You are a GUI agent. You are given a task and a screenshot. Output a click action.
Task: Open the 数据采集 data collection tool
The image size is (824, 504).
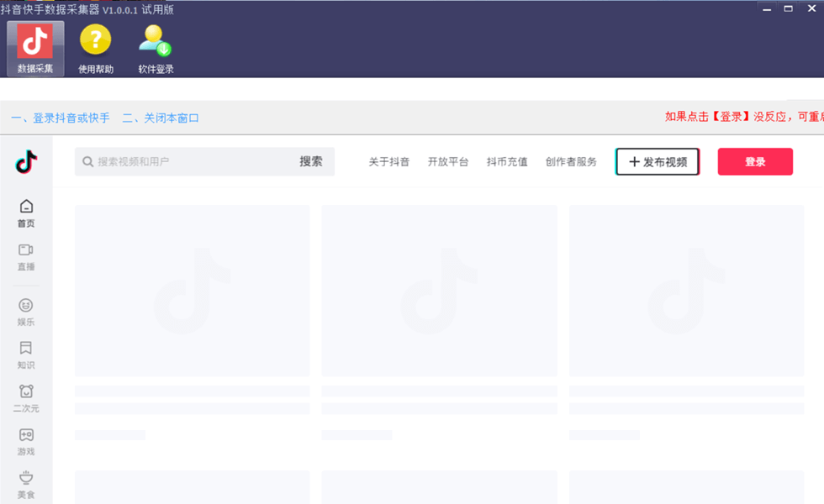coord(35,49)
